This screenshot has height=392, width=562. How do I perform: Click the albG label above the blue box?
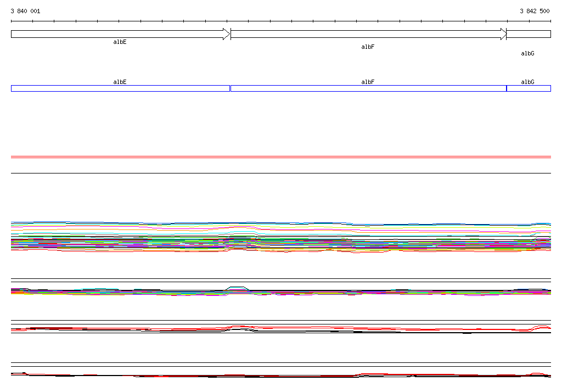click(x=527, y=82)
